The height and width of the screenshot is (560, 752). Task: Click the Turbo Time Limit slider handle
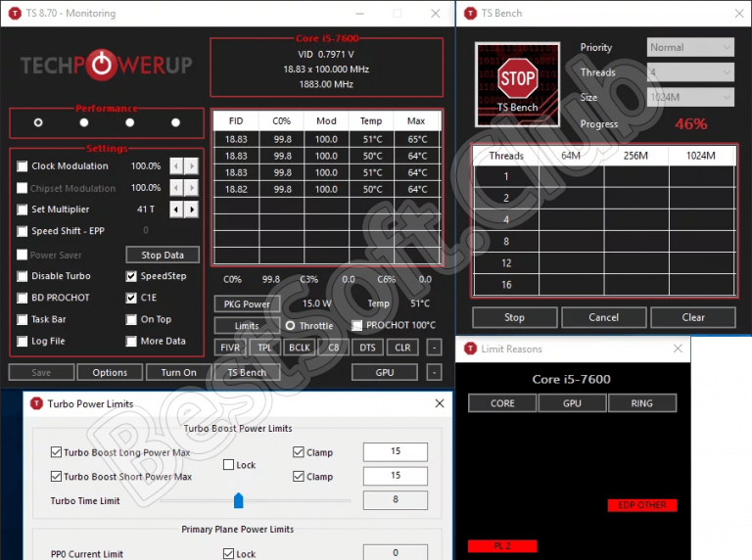tap(238, 500)
